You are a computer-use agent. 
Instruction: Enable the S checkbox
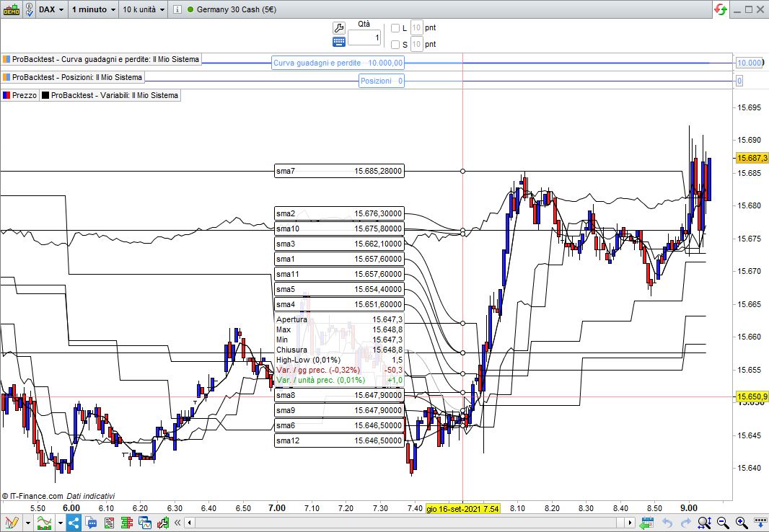(395, 45)
